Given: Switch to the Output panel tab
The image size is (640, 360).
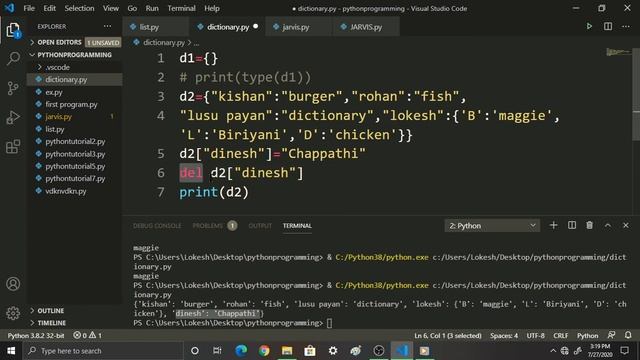Looking at the screenshot, I should pyautogui.click(x=260, y=226).
